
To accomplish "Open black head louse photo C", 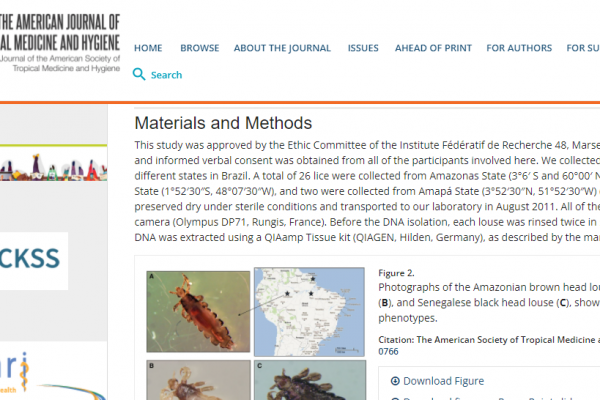I will pos(310,380).
